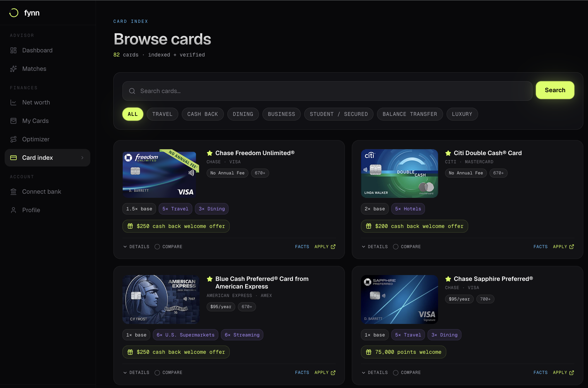
Task: Click external-link icon on Blue Cash Preferred Apply
Action: 333,372
